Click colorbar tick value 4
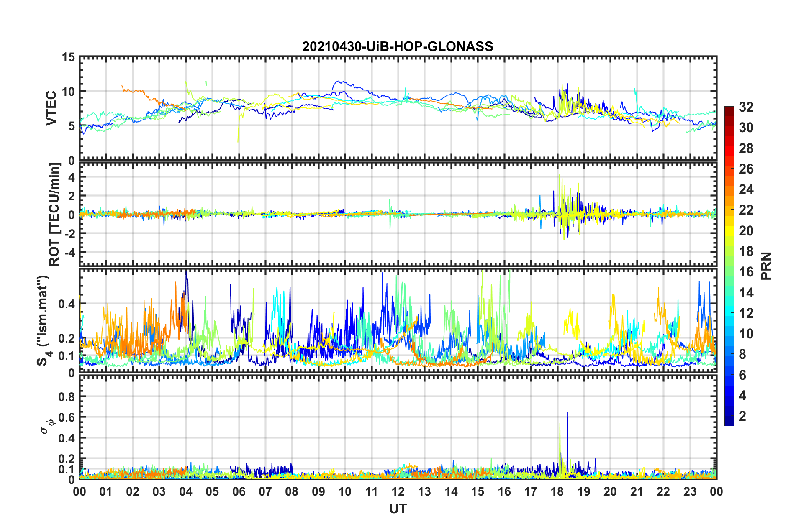The image size is (796, 532). pos(742,396)
